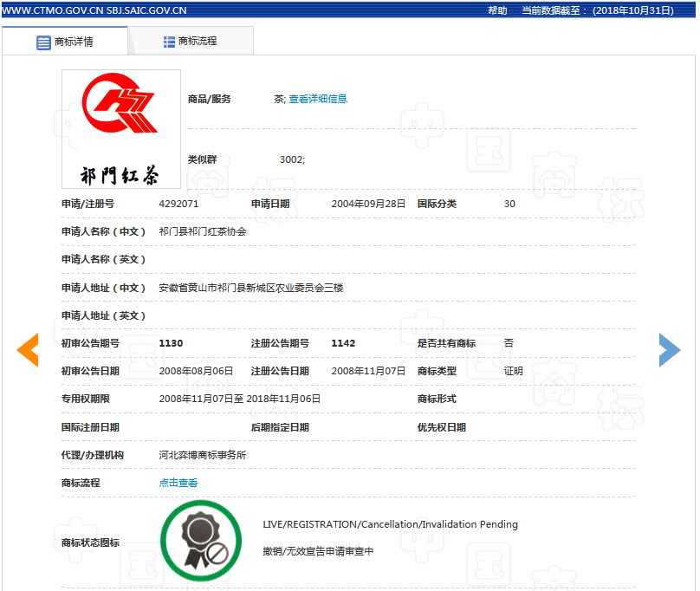Image resolution: width=700 pixels, height=591 pixels.
Task: Switch to the 商标流程 tab
Action: click(x=191, y=41)
